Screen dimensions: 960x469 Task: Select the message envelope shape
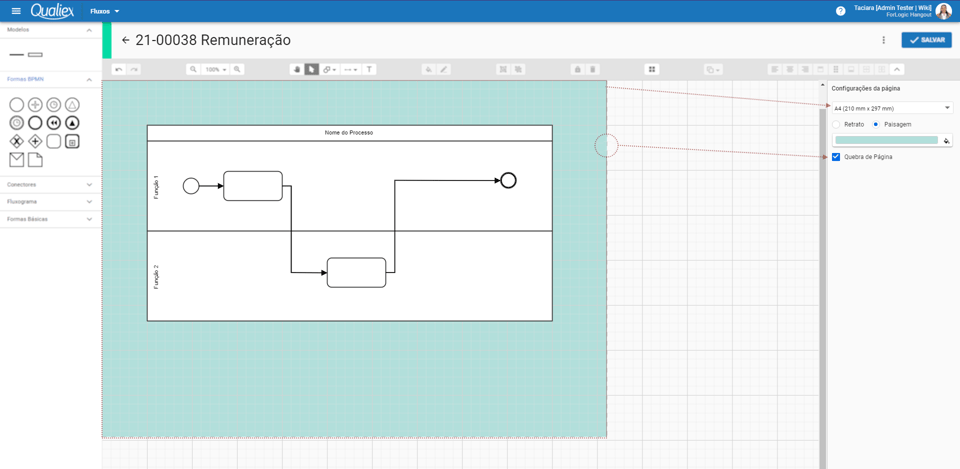point(17,160)
